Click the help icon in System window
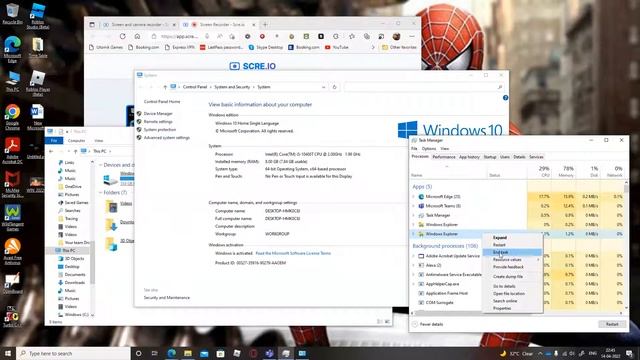 (x=505, y=98)
